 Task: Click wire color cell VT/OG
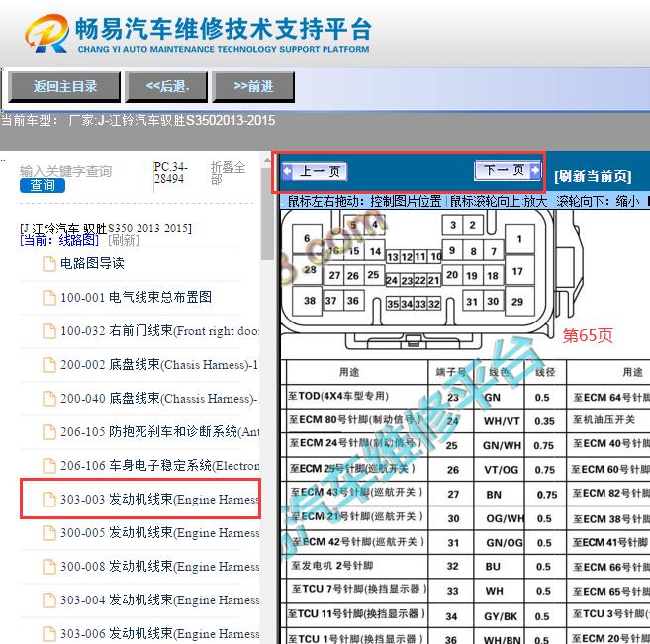click(x=501, y=470)
